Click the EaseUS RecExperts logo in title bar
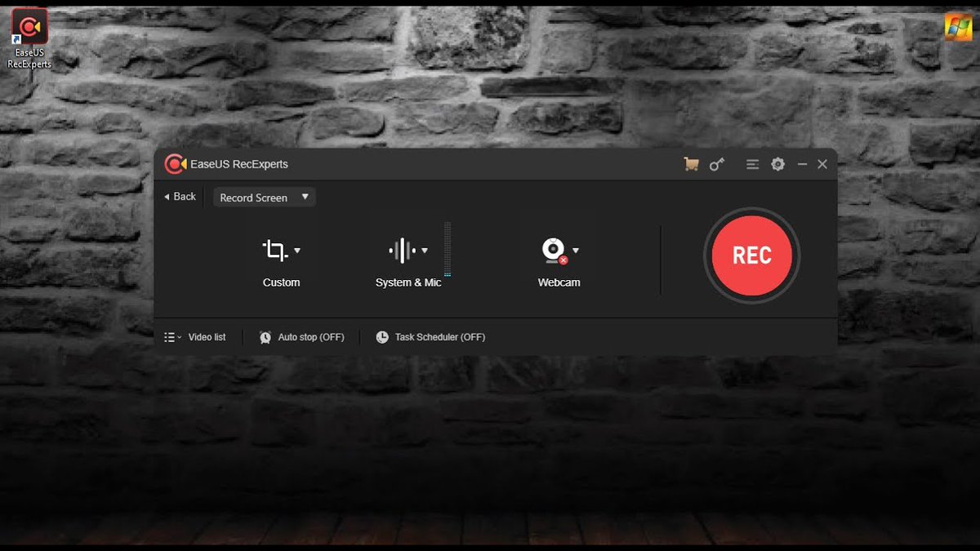 (x=175, y=164)
